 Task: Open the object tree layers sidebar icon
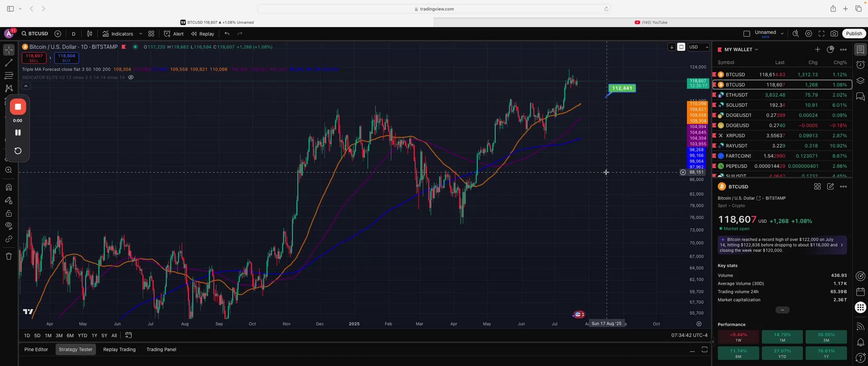[860, 80]
